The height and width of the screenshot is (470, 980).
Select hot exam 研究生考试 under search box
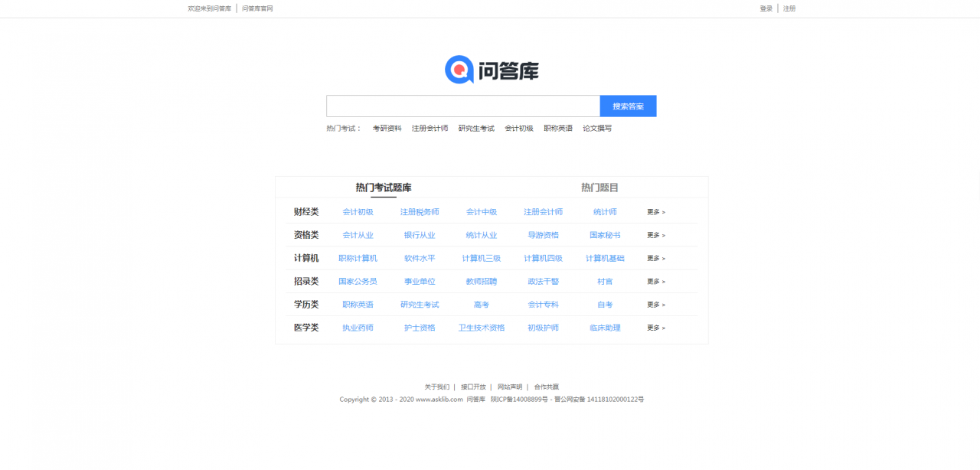tap(476, 129)
